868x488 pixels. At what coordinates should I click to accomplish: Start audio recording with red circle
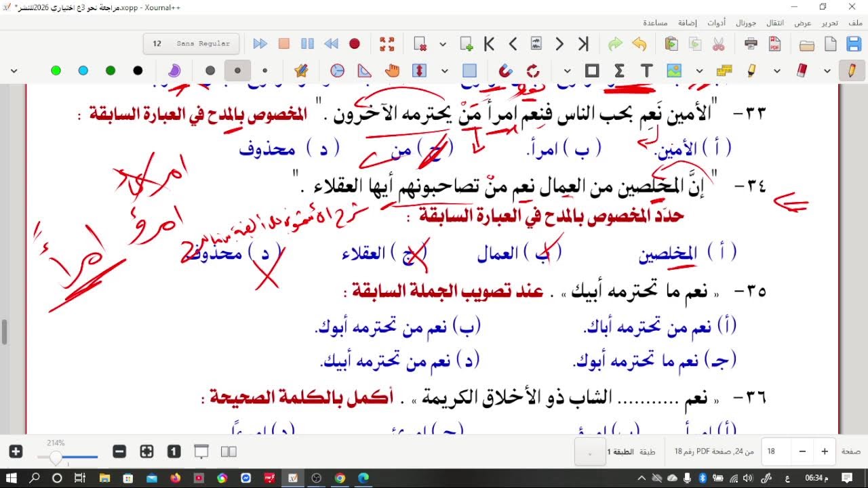pos(354,44)
